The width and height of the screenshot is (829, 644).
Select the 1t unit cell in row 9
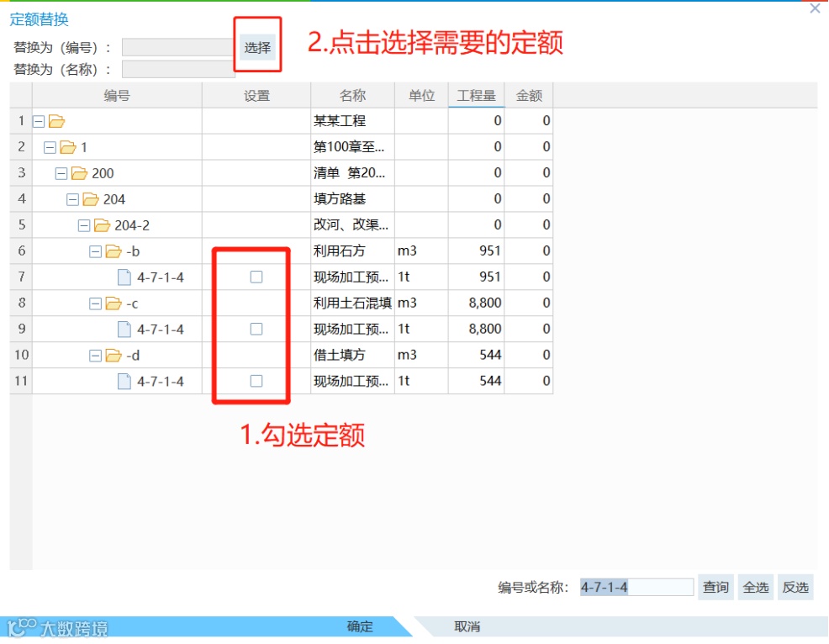point(421,329)
